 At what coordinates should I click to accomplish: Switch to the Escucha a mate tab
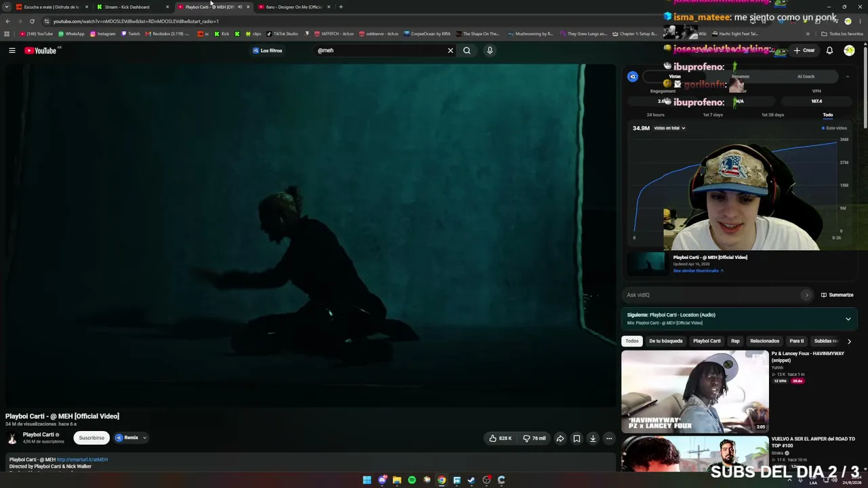pos(52,7)
